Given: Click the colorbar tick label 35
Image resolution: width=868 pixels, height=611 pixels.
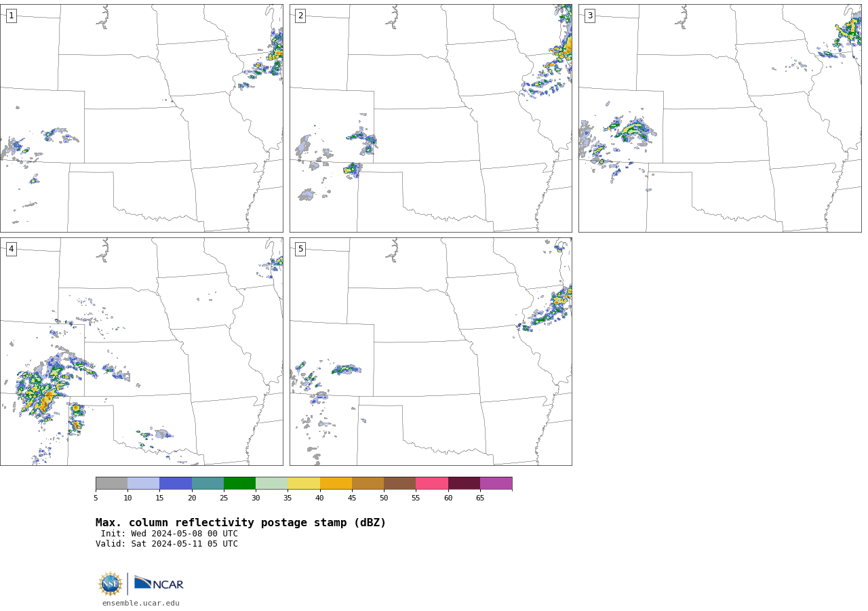Looking at the screenshot, I should tap(288, 498).
